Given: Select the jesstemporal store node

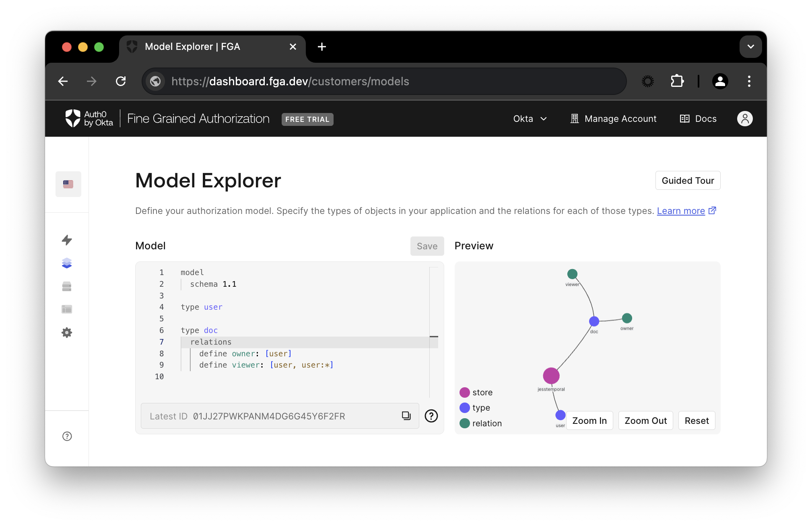Looking at the screenshot, I should coord(551,376).
